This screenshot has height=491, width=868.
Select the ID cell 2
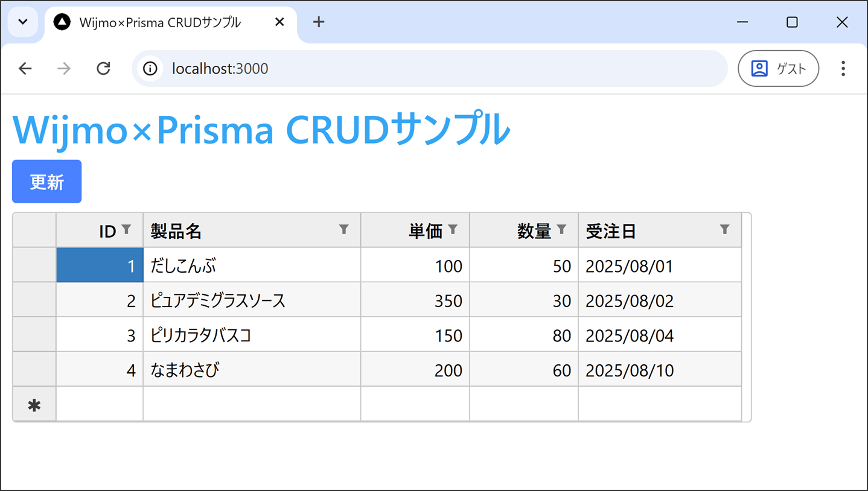pos(100,300)
